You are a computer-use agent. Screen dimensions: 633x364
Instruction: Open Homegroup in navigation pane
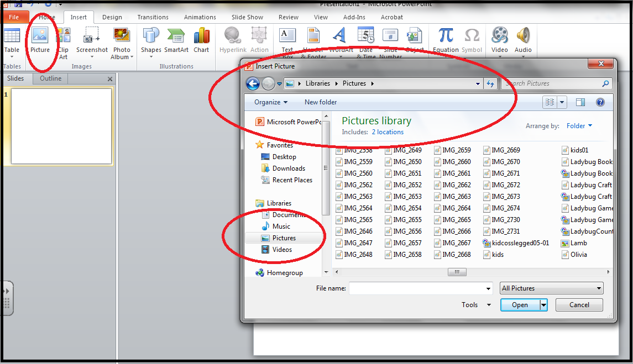[x=279, y=273]
